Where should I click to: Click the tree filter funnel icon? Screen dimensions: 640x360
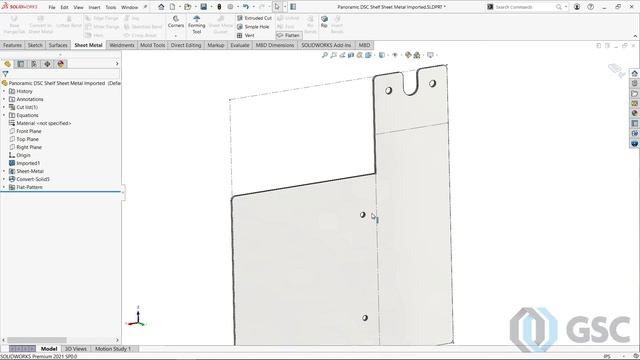click(5, 74)
